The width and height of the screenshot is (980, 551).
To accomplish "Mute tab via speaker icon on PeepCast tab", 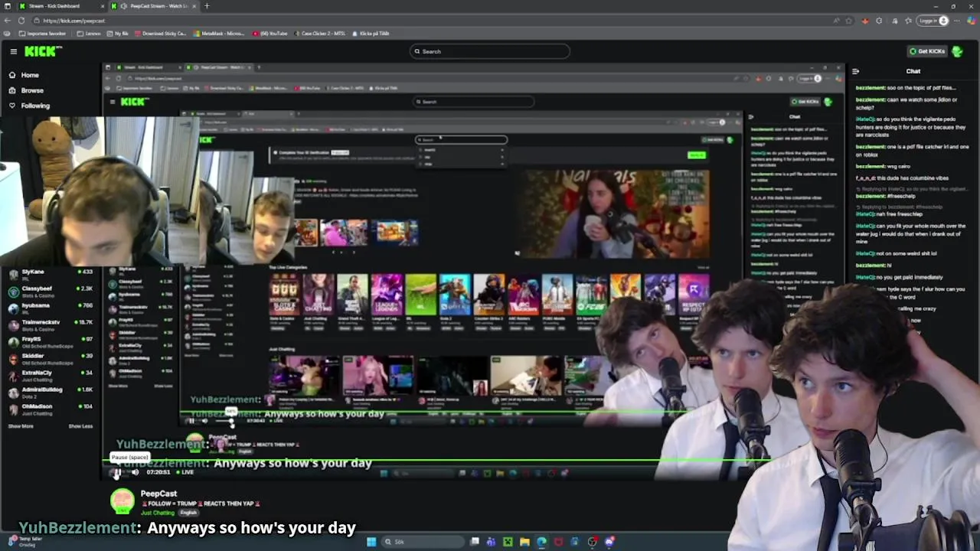I will (123, 6).
